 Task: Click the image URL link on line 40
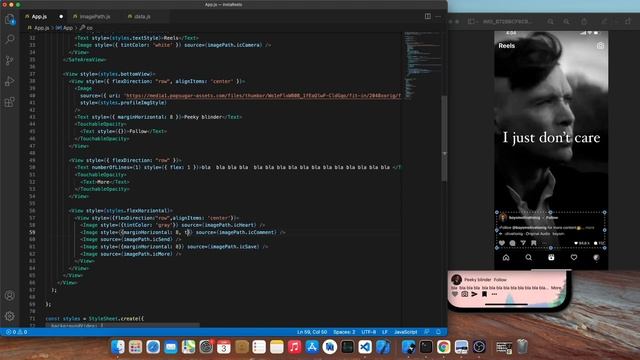coord(262,96)
